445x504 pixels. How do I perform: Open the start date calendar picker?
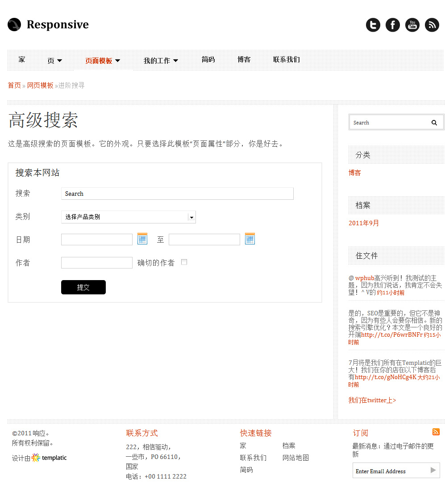click(x=142, y=239)
